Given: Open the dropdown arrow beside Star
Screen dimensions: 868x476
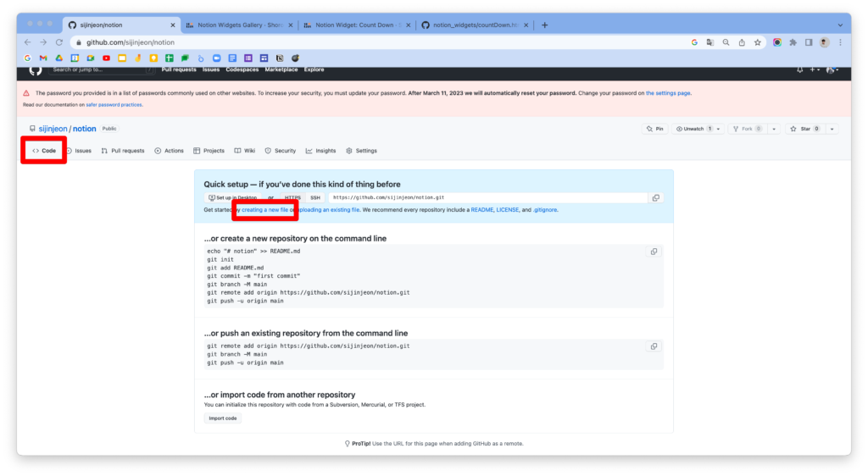Looking at the screenshot, I should tap(832, 129).
